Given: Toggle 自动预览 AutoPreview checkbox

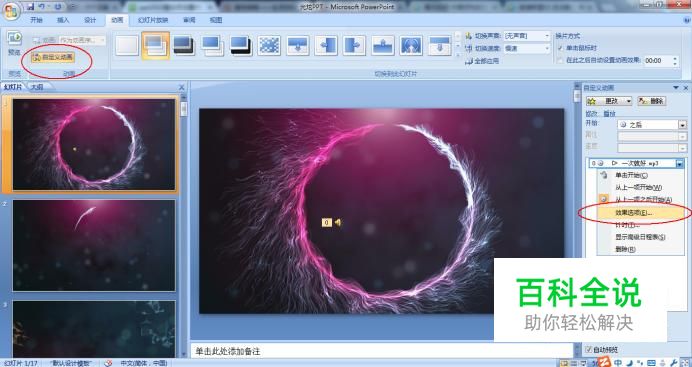Looking at the screenshot, I should [588, 349].
